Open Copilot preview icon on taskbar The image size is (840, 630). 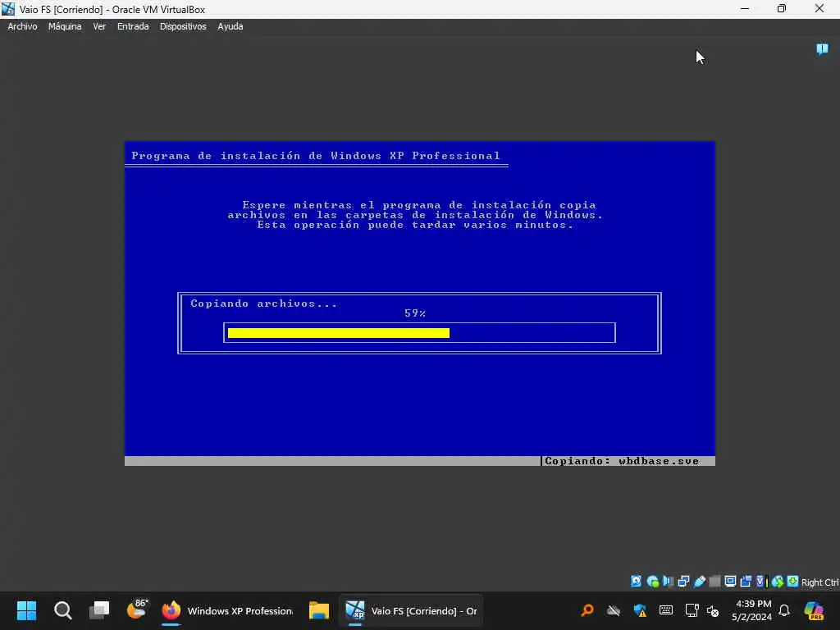click(815, 610)
